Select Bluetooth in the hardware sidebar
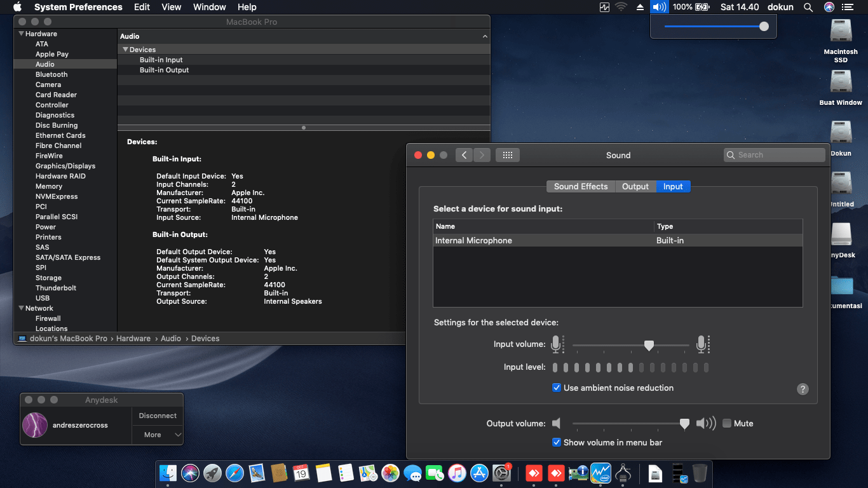Screen dimensions: 868x488 [51, 74]
